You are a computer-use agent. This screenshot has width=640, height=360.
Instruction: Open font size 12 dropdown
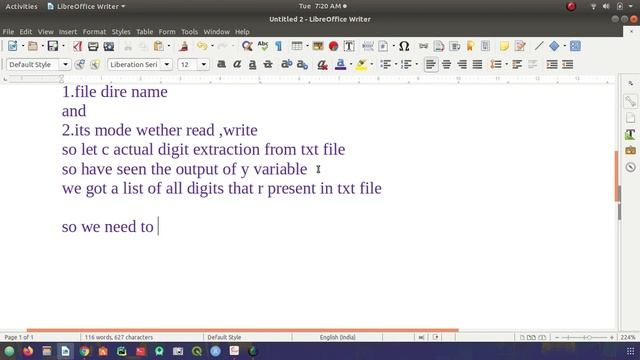click(203, 64)
